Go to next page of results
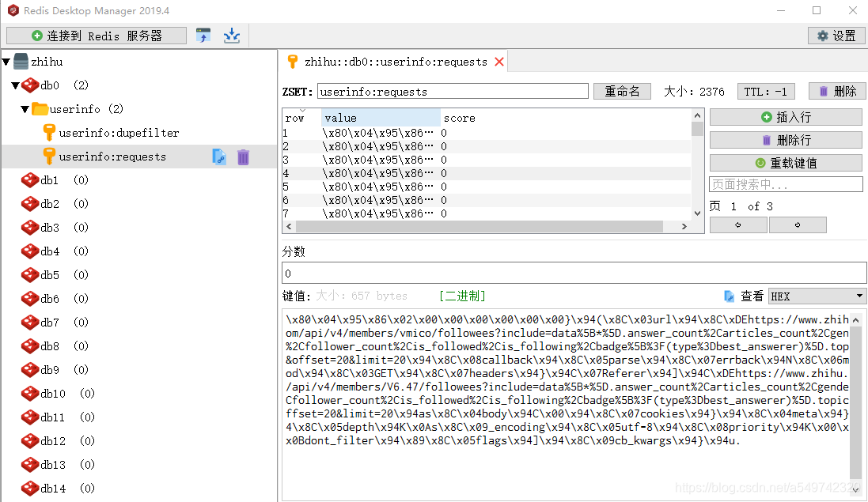The image size is (868, 502). (x=798, y=225)
